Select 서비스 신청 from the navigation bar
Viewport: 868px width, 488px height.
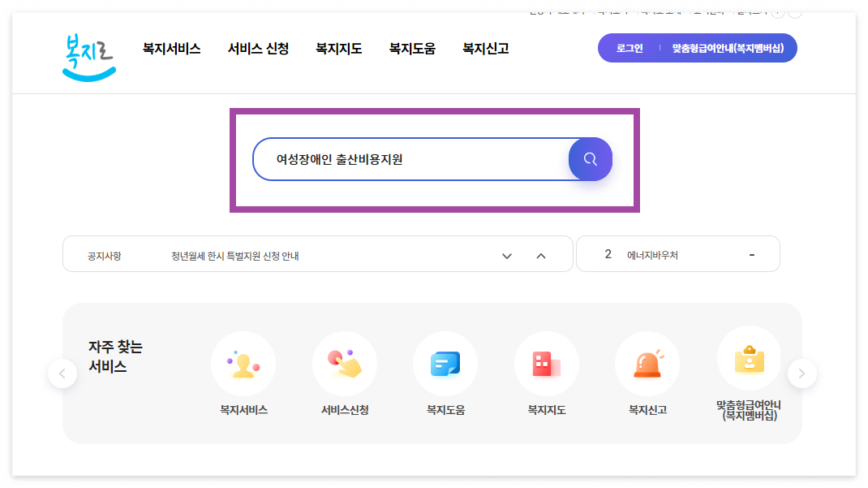click(x=258, y=48)
